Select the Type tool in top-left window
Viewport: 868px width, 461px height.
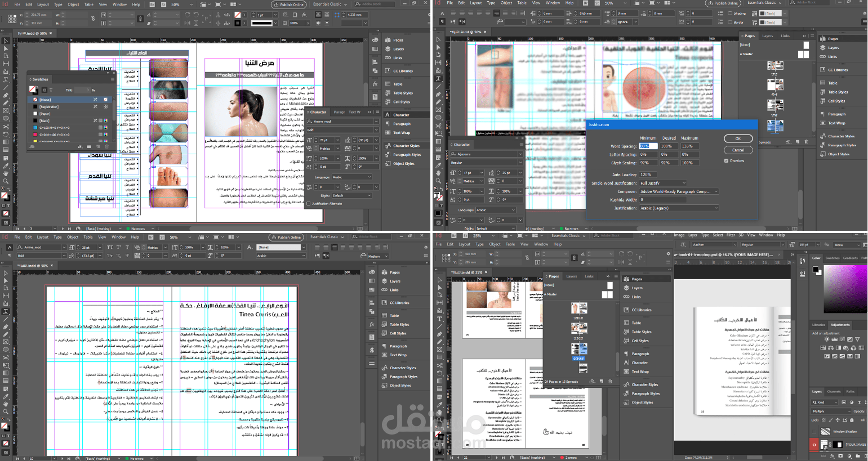pos(6,79)
